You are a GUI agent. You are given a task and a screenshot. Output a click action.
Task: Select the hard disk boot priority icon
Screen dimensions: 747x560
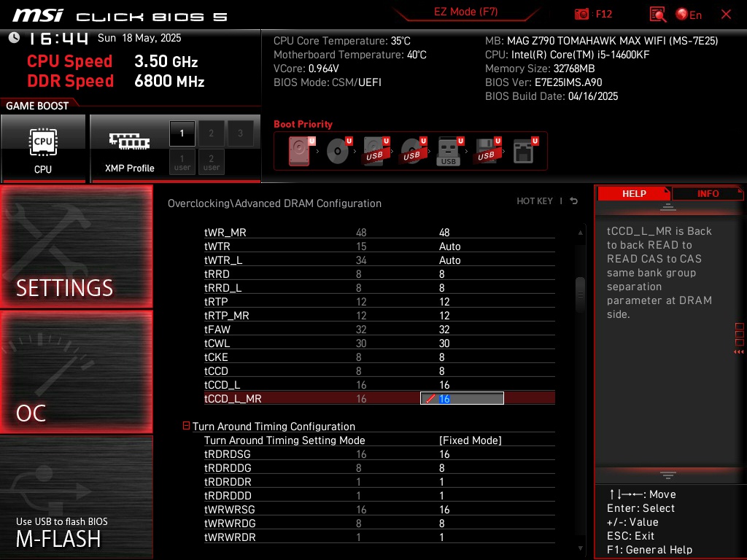(x=301, y=151)
